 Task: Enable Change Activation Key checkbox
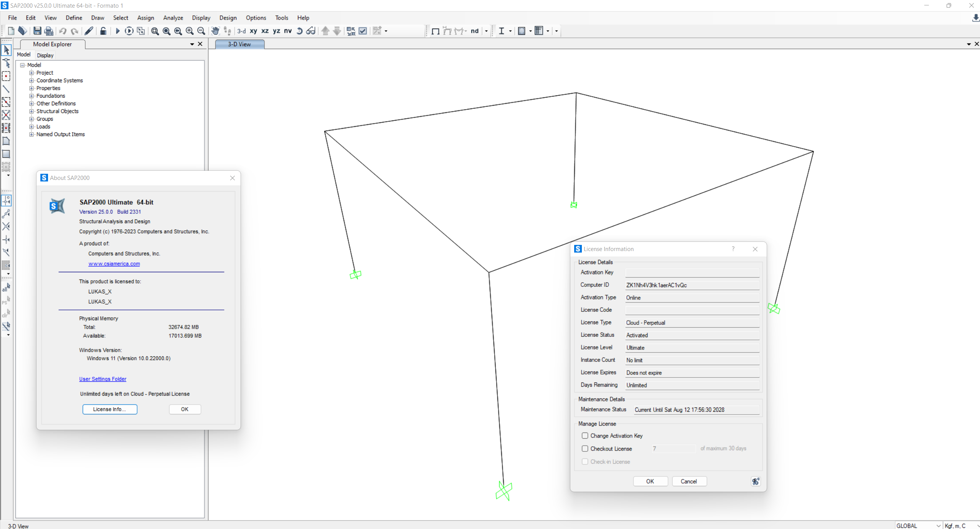click(585, 436)
